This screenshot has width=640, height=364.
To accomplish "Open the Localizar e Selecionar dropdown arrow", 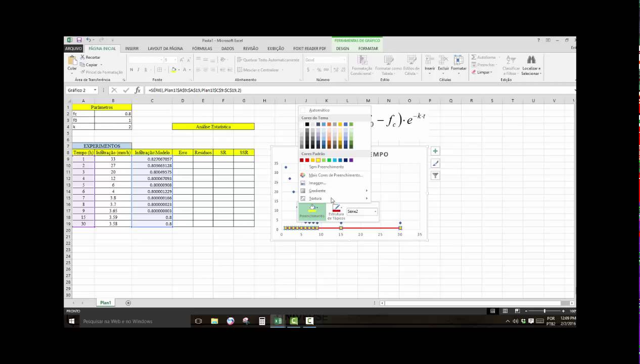I will pyautogui.click(x=540, y=74).
